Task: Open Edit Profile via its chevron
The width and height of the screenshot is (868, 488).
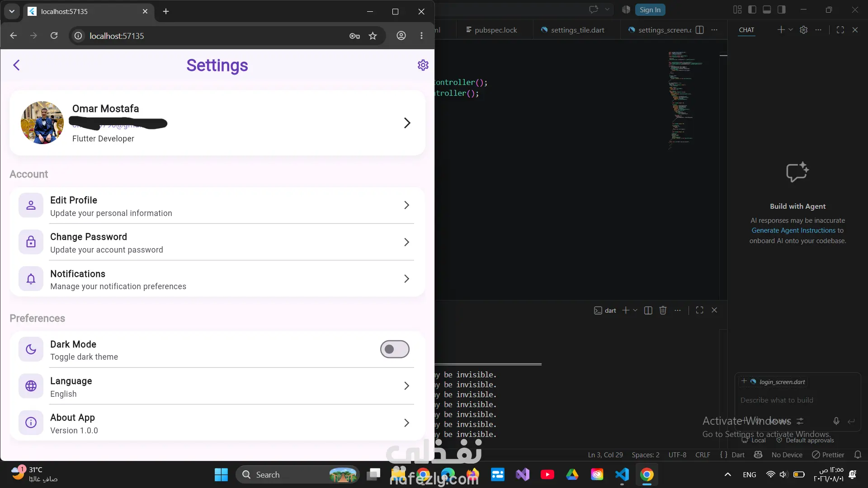Action: click(406, 205)
